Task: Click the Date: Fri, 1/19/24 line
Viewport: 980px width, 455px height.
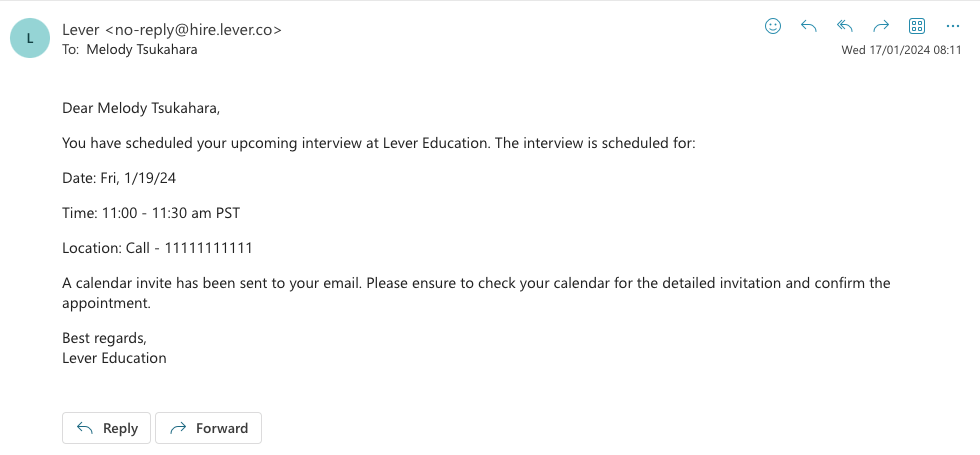Action: 119,178
